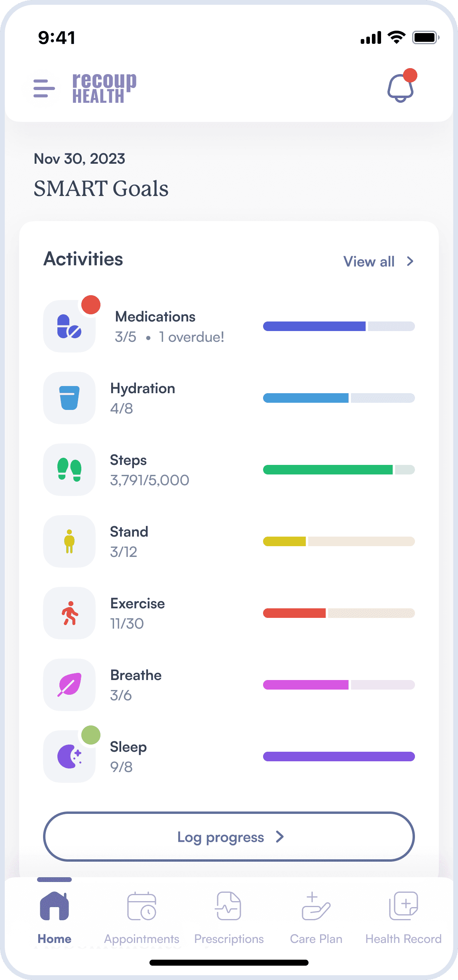Tap the Exercise running icon
This screenshot has width=458, height=980.
pos(69,613)
